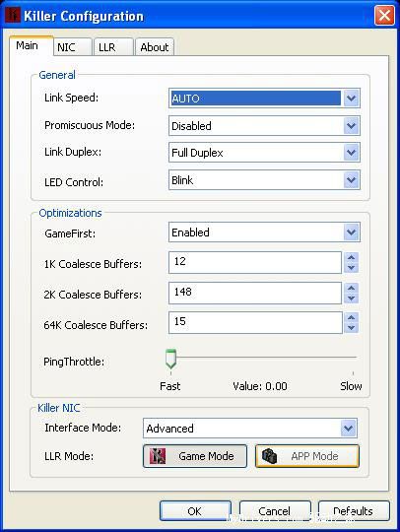This screenshot has width=400, height=532.
Task: Open the About tab
Action: pyautogui.click(x=155, y=47)
